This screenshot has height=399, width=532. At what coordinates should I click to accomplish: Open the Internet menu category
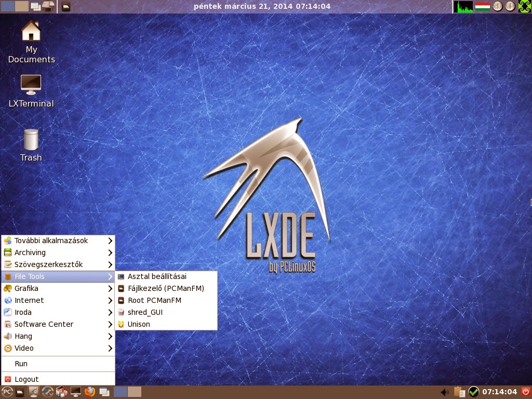coord(58,300)
